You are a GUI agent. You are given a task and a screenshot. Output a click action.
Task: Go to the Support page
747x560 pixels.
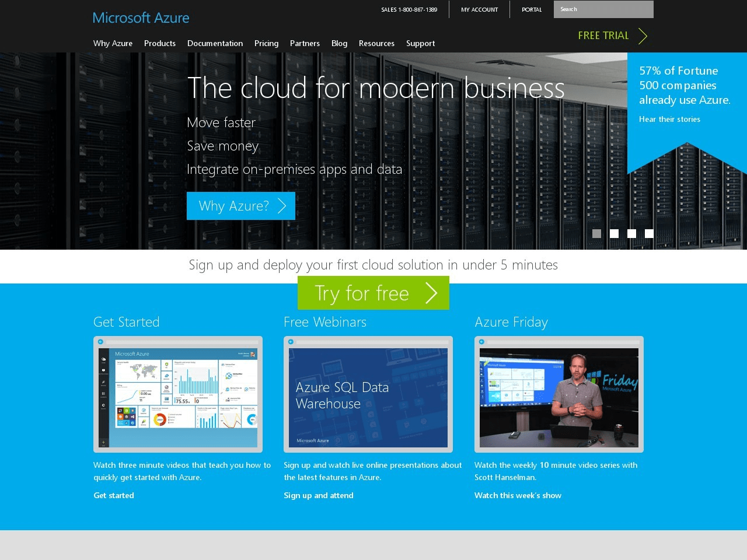420,43
